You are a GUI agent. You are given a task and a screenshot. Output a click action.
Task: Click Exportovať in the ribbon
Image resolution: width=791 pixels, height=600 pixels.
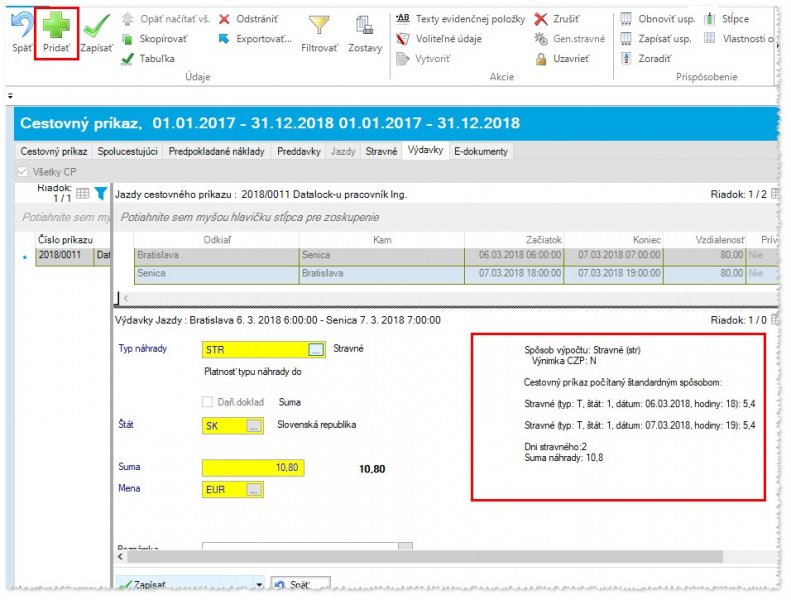(225, 39)
